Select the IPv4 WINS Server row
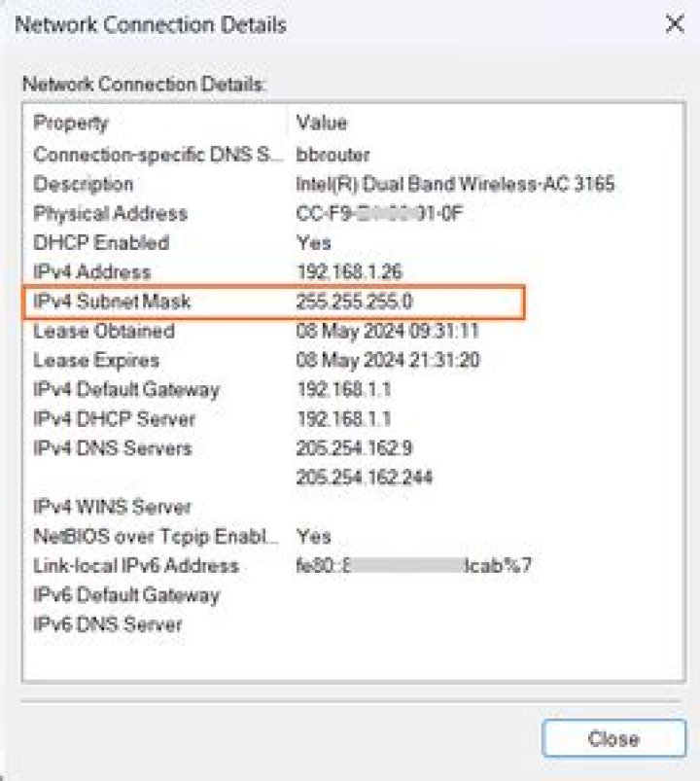The height and width of the screenshot is (781, 700). point(113,507)
